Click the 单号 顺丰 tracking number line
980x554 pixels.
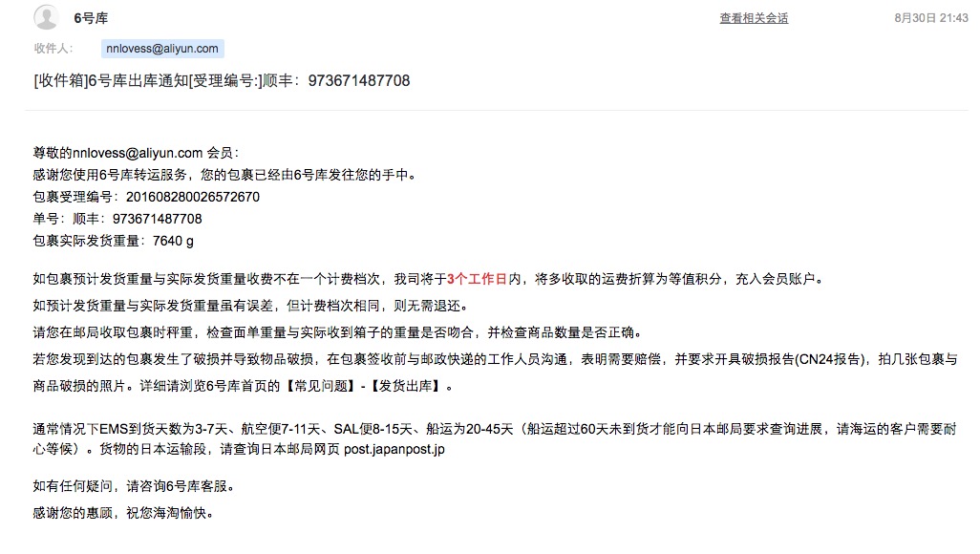coord(117,219)
